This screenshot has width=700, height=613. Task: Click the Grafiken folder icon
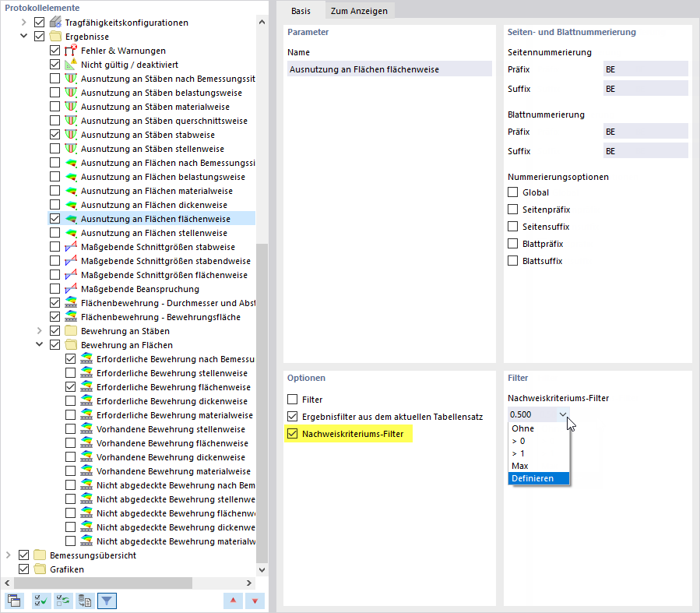point(40,569)
